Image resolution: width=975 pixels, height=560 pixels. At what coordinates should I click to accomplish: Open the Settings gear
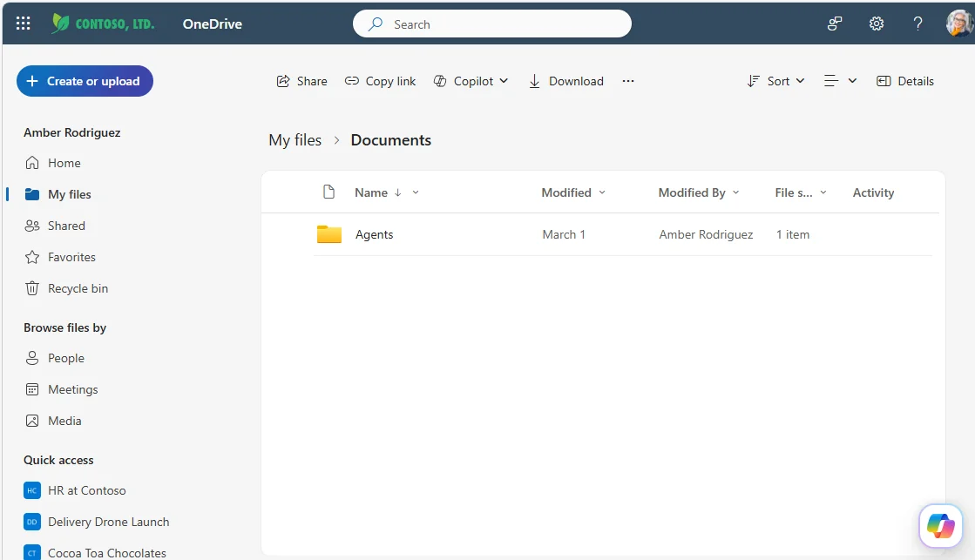pos(877,24)
